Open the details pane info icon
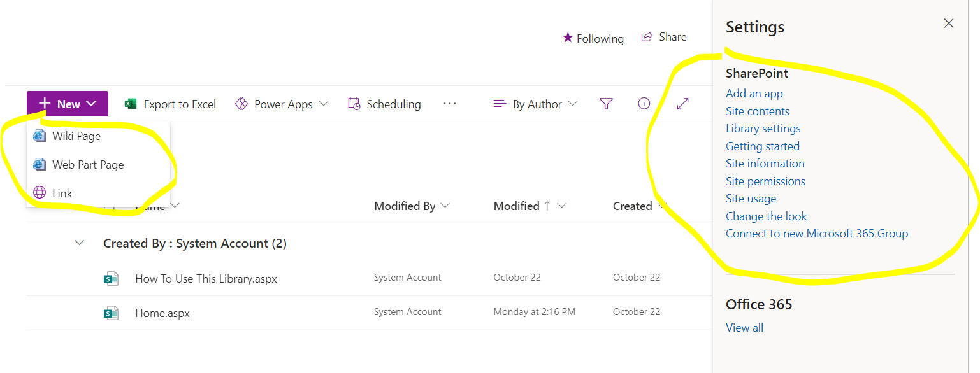The height and width of the screenshot is (373, 980). [644, 104]
